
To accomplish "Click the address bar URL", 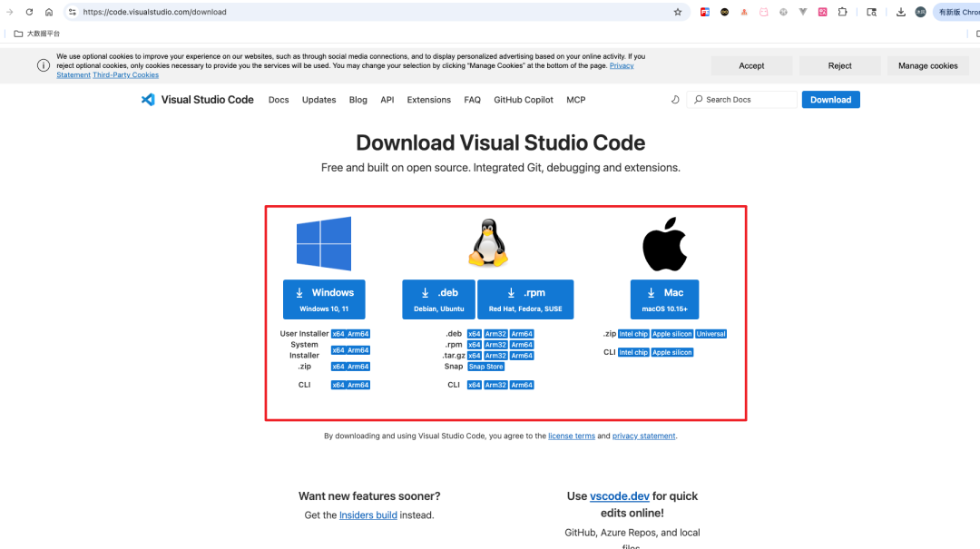I will point(155,12).
